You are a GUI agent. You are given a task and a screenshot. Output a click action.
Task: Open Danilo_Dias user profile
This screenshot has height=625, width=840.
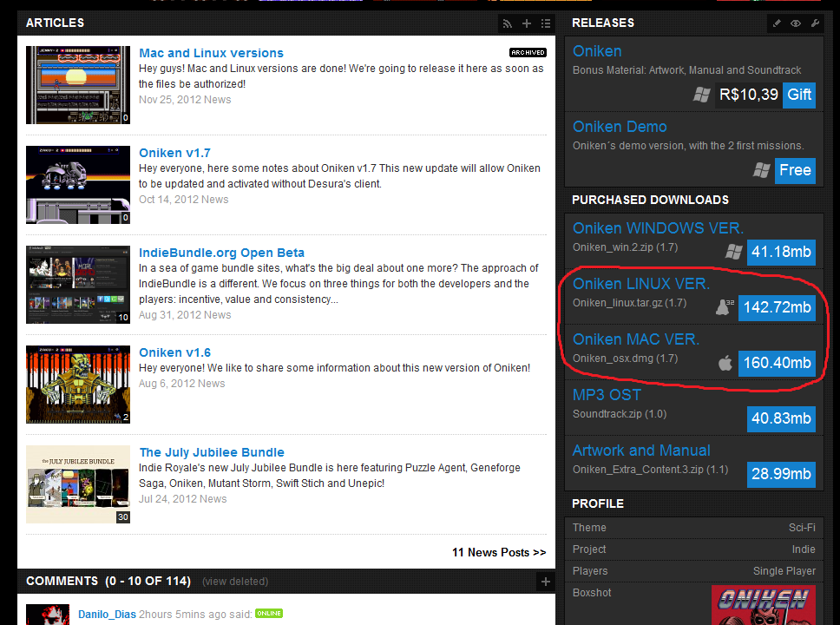[x=107, y=615]
